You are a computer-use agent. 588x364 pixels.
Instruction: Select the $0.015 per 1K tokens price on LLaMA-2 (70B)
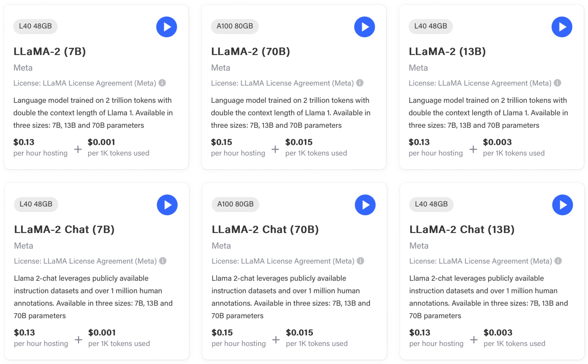pyautogui.click(x=316, y=147)
